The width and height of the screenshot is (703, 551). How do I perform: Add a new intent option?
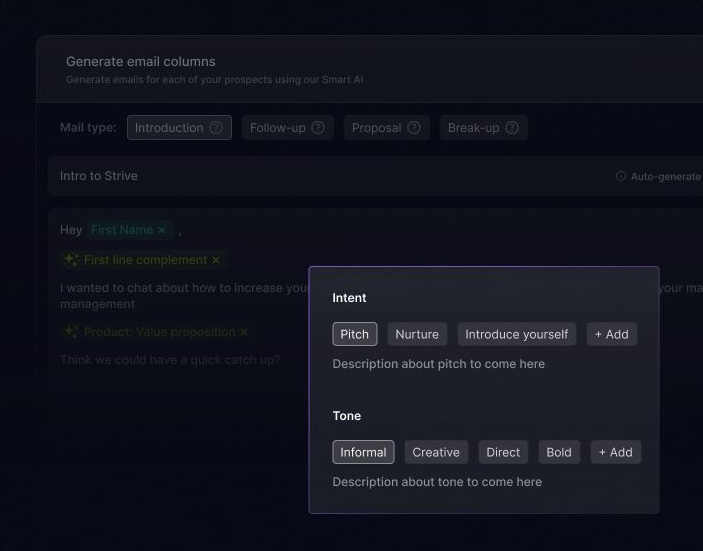tap(611, 334)
